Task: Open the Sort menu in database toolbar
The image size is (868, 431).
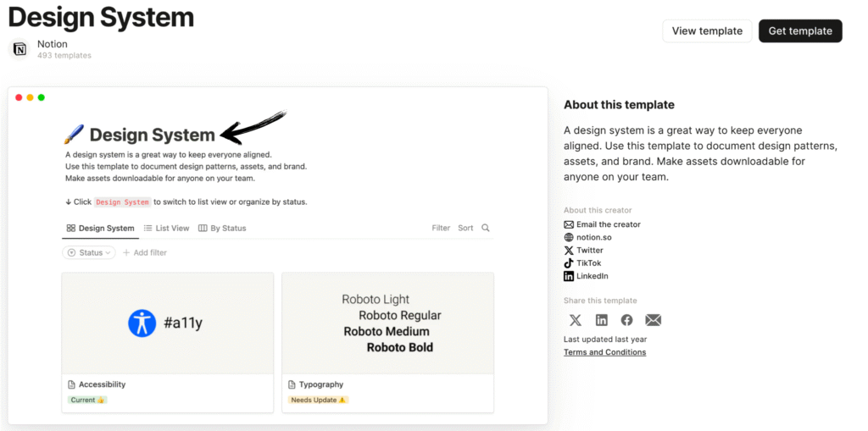Action: pos(465,228)
